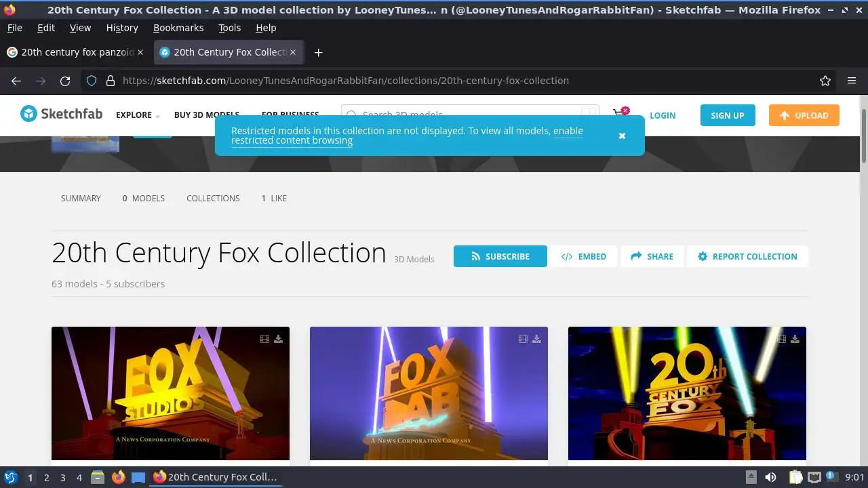868x488 pixels.
Task: Animation icon on Fox Fab thumbnail
Action: (523, 339)
